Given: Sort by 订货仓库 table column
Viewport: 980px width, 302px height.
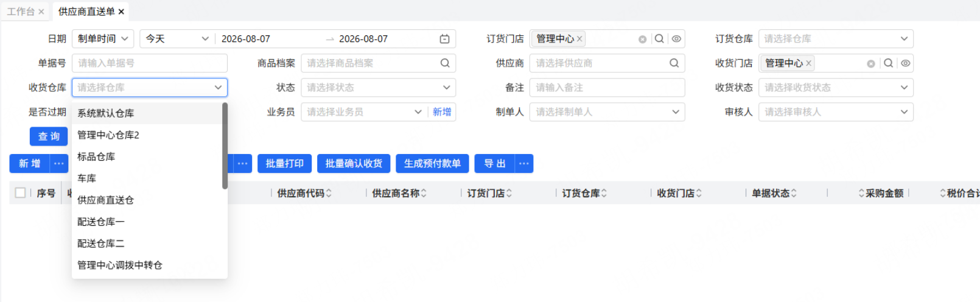Looking at the screenshot, I should pyautogui.click(x=604, y=193).
